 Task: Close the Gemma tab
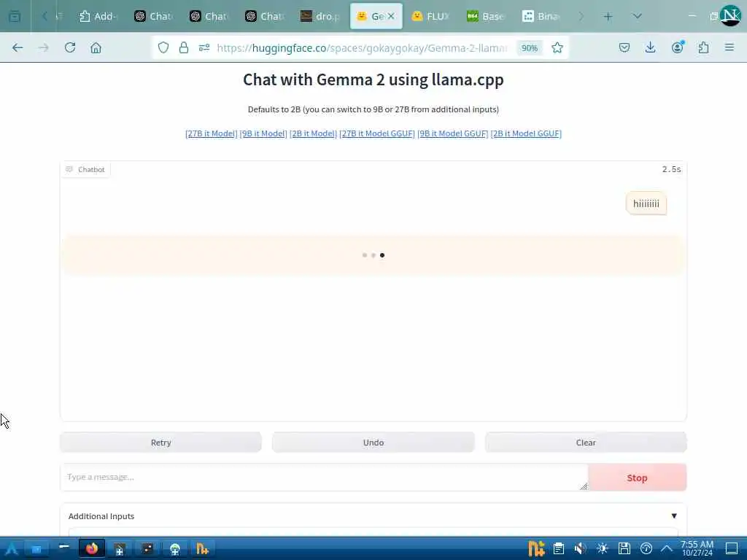click(391, 16)
